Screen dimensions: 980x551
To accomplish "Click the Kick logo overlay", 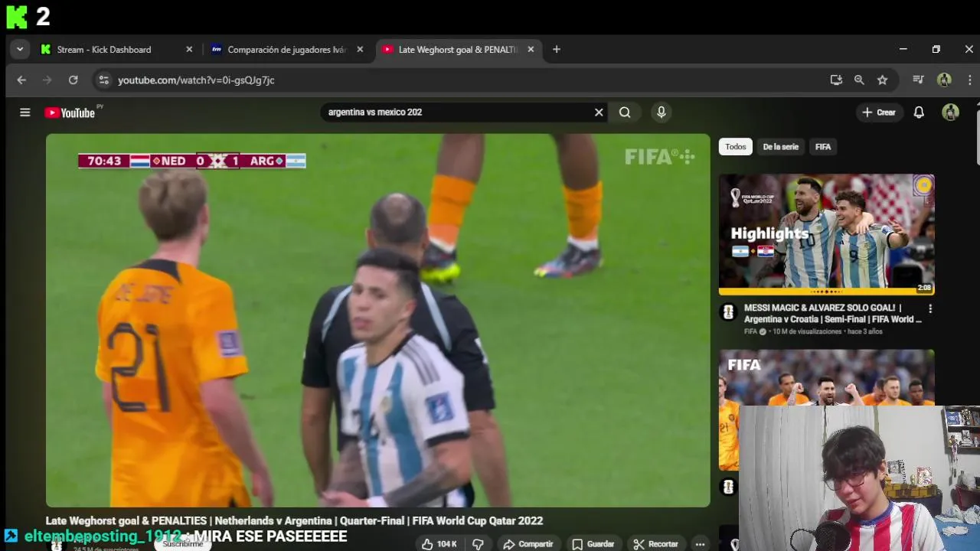I will coord(16,16).
